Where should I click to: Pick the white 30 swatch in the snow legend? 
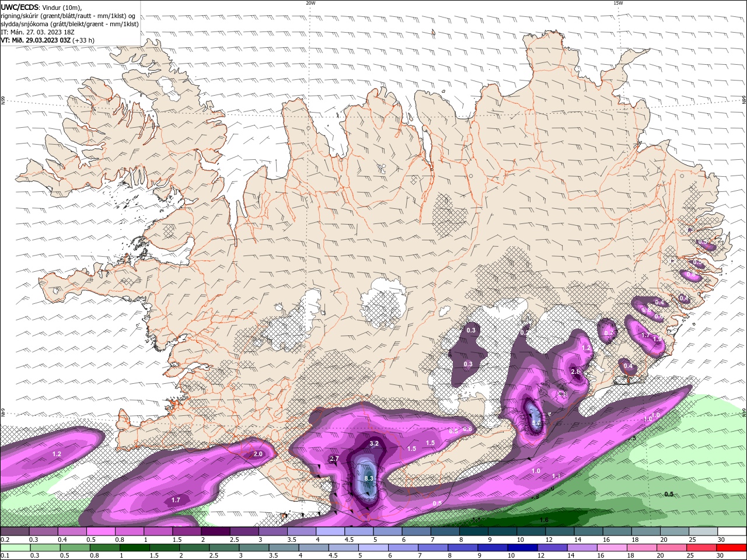(731, 531)
